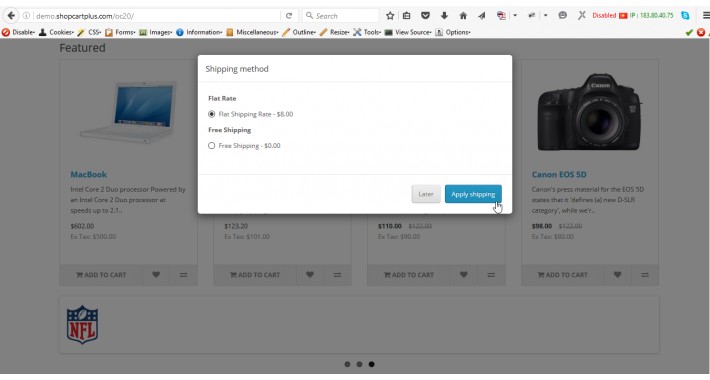
Task: Reload the page with the refresh icon
Action: point(289,16)
